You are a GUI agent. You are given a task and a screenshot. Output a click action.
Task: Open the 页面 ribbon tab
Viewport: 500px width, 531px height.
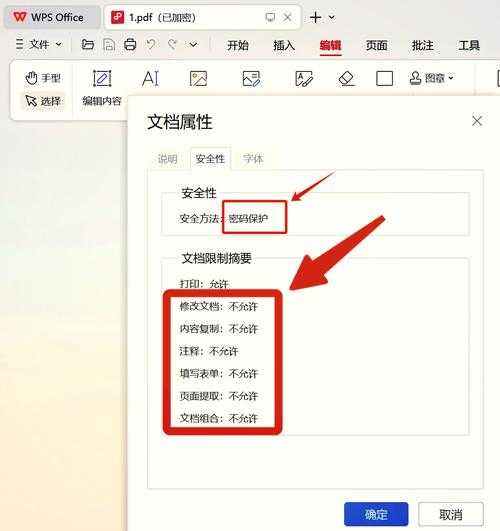point(376,45)
